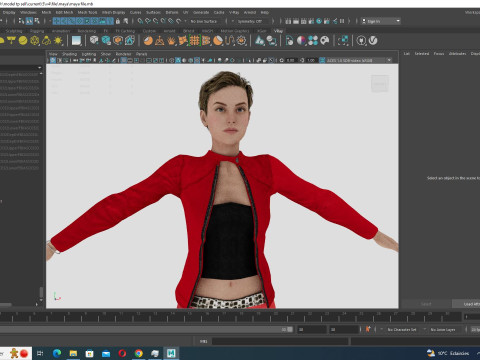This screenshot has height=360, width=480.
Task: Switch to the Rigging shelf tab
Action: tap(37, 31)
